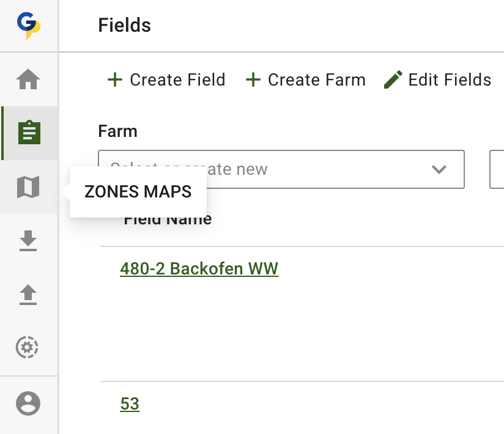Click the upload arrow icon in sidebar

coord(28,295)
